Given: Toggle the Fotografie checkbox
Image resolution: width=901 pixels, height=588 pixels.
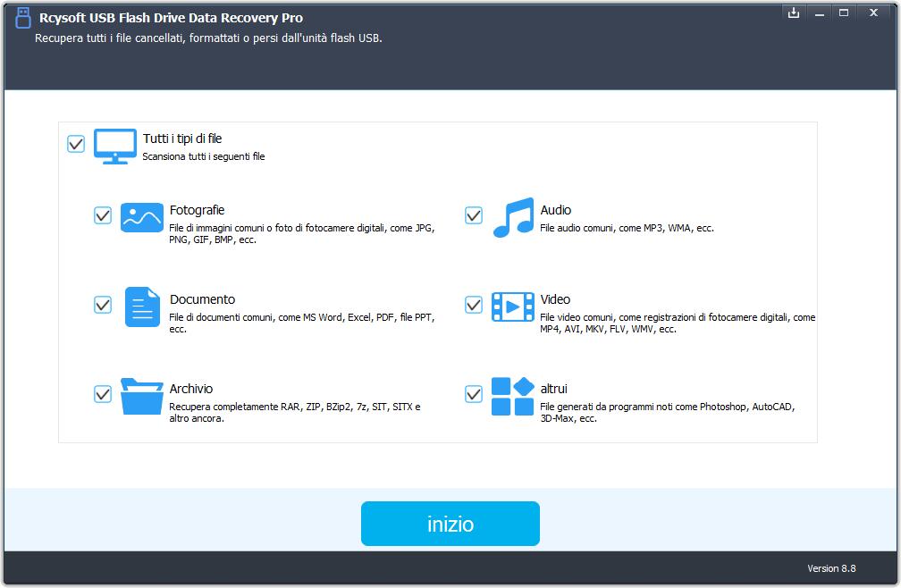Looking at the screenshot, I should [103, 215].
